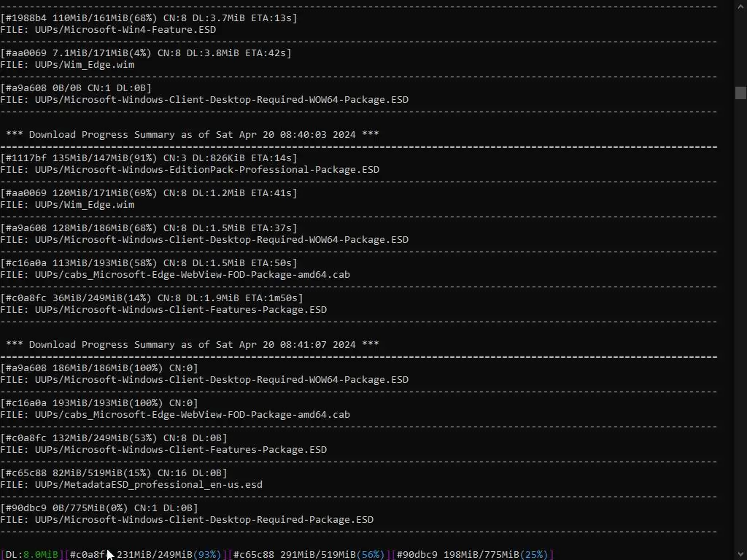This screenshot has height=560, width=747.
Task: Click the '#c65c88 82MiB/519MiB(15%) CN:16' line
Action: point(114,472)
